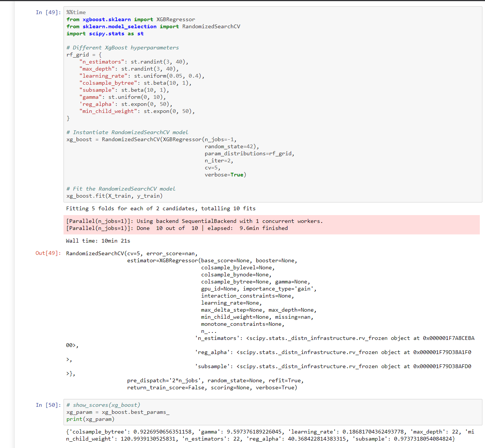
Task: Click the In [50] cell prompt
Action: (x=48, y=405)
